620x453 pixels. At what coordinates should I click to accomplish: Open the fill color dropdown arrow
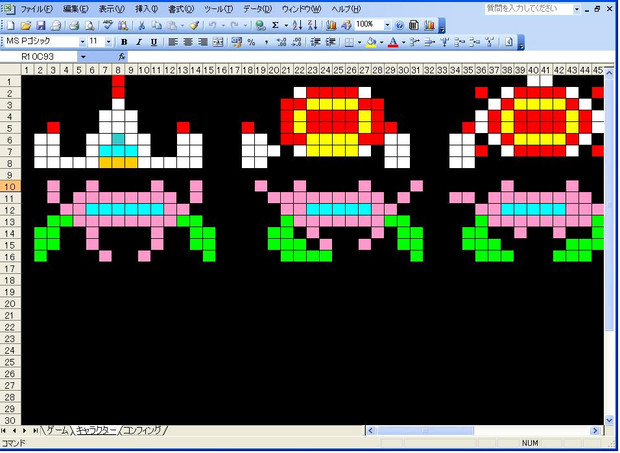pyautogui.click(x=382, y=42)
